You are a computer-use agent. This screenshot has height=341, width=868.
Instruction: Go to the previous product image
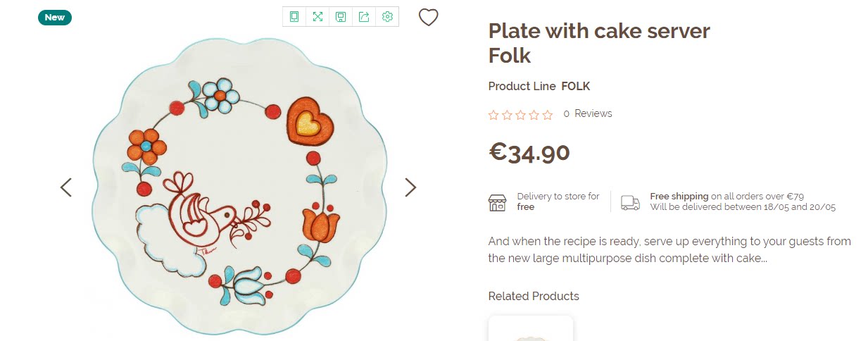pos(66,187)
